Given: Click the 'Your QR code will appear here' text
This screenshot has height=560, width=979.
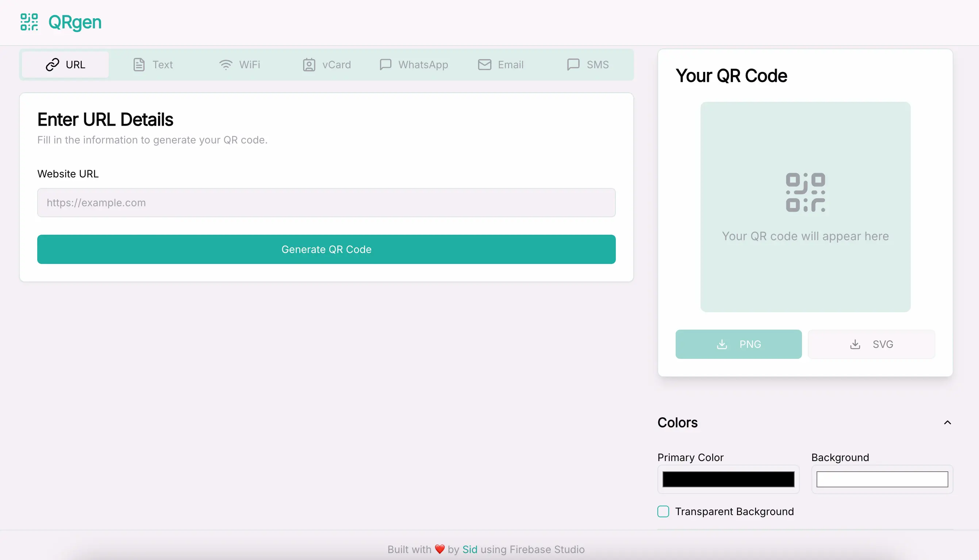Looking at the screenshot, I should tap(805, 236).
